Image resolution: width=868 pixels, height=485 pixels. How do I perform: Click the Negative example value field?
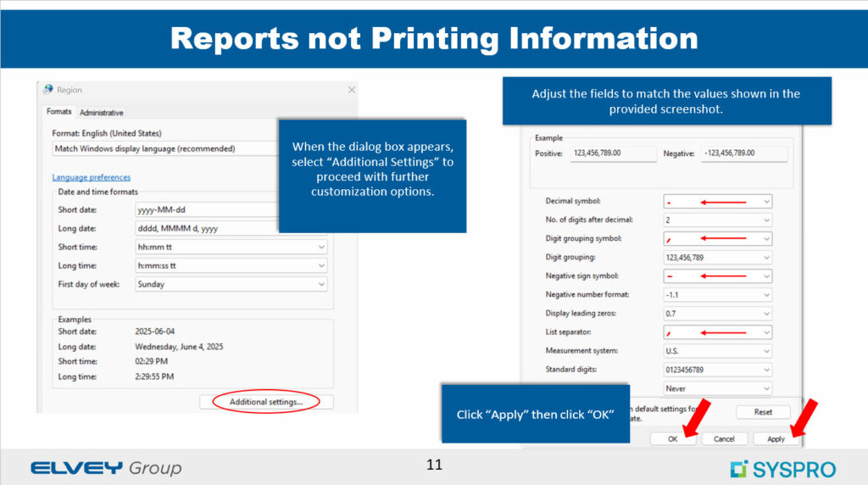pyautogui.click(x=744, y=153)
